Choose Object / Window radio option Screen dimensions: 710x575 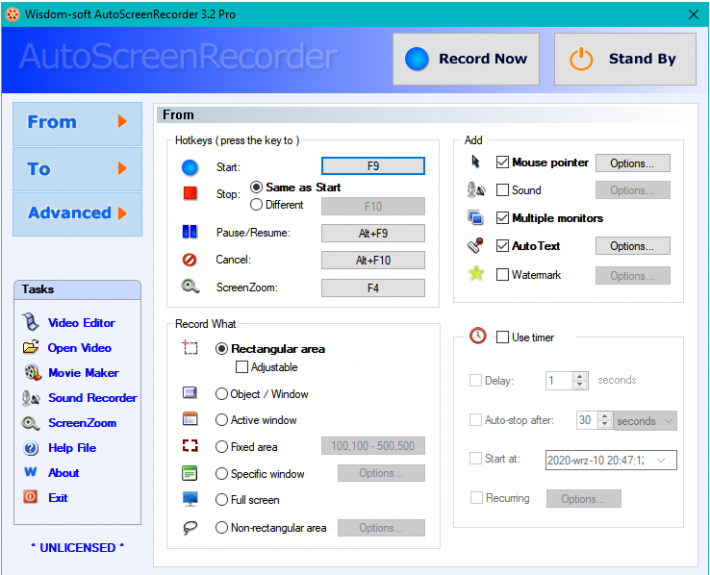221,394
